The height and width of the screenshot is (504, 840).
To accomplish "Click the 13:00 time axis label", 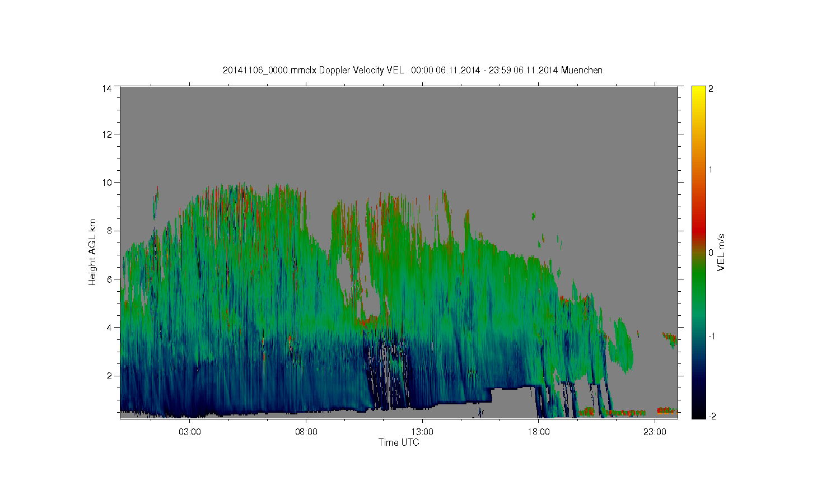I will [x=422, y=432].
